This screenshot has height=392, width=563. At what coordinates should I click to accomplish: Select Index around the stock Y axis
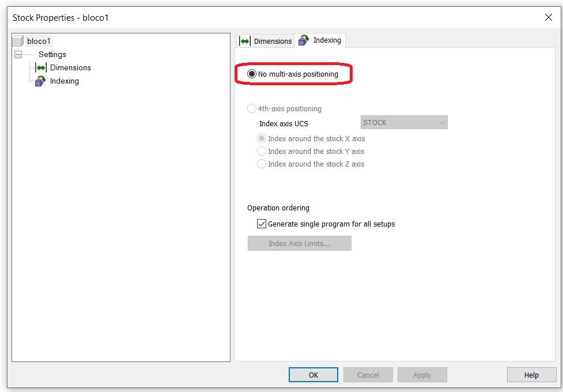(262, 151)
